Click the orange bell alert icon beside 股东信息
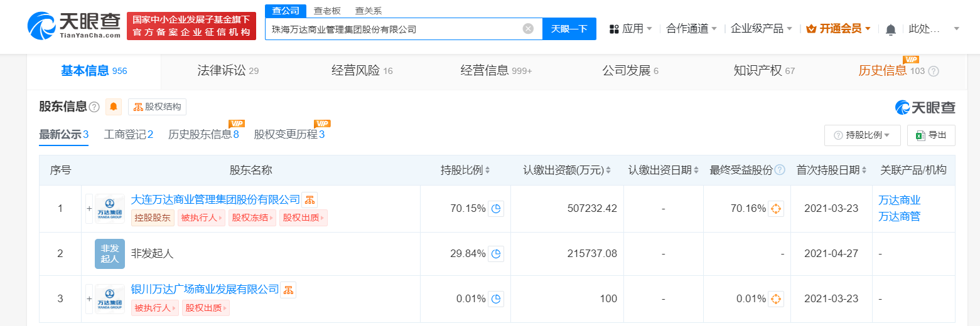Viewport: 980px width, 326px height. click(114, 107)
